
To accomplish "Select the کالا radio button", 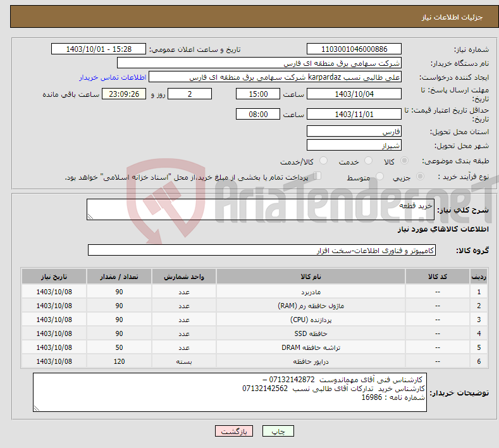I will (x=404, y=161).
